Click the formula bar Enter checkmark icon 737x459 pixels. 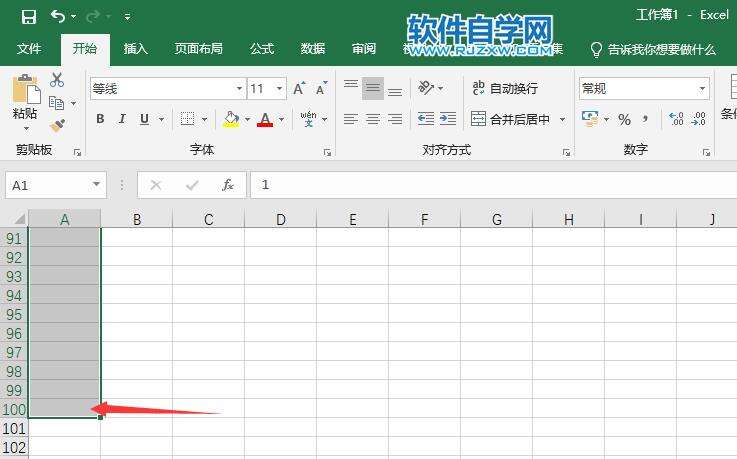tap(192, 186)
